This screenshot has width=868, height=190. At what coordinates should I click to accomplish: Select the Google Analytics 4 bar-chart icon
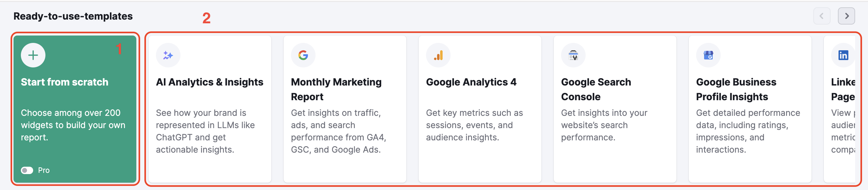[x=438, y=55]
